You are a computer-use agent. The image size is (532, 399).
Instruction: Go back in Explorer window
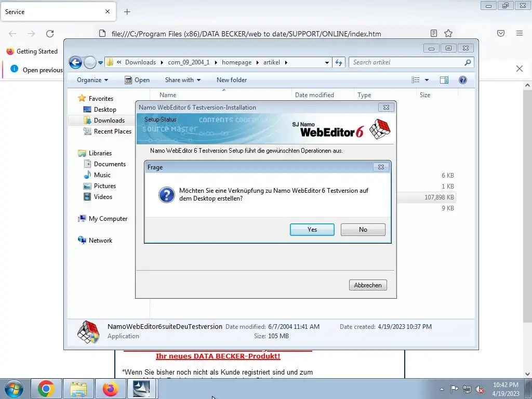click(x=75, y=62)
